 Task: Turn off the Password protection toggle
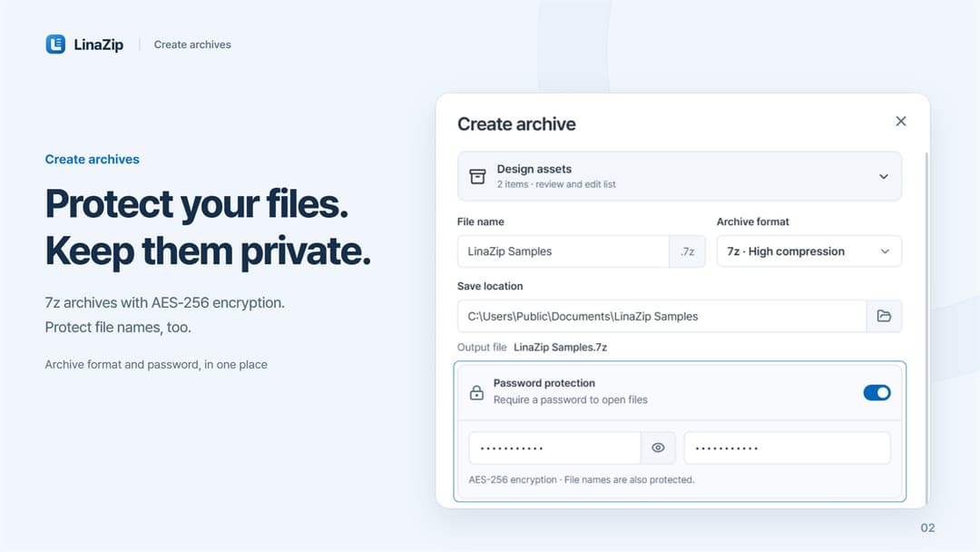click(x=877, y=392)
